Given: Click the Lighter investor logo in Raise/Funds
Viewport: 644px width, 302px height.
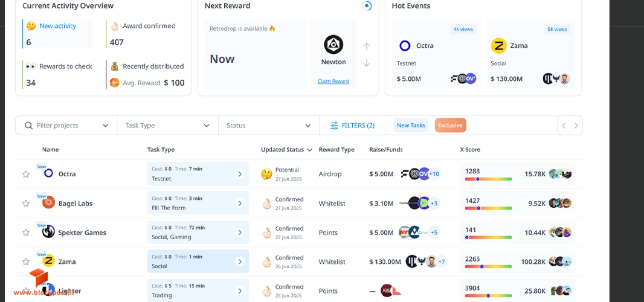Looking at the screenshot, I should tap(391, 291).
